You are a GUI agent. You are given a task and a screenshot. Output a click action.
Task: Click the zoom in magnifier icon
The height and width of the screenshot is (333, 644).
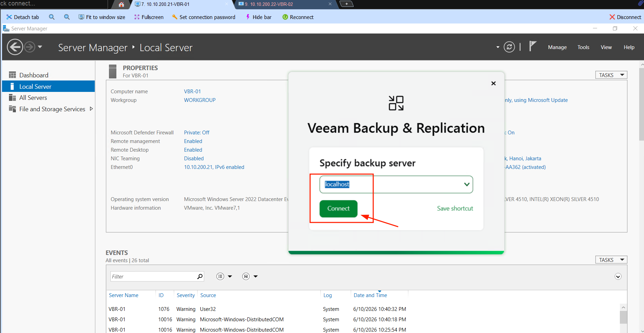52,17
